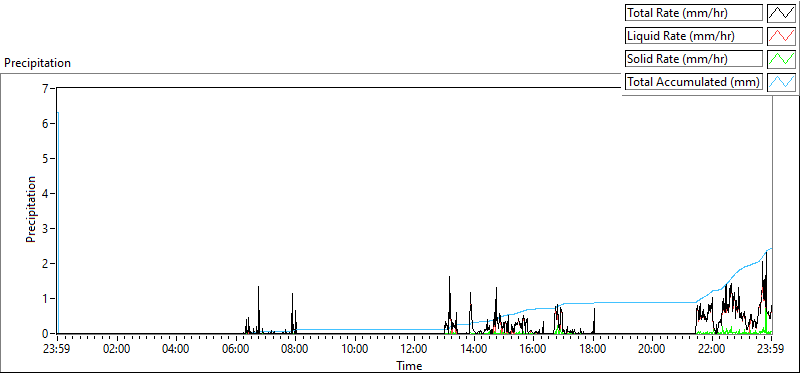
Task: Select the Solid Rate (mm/hr) legend label
Action: (694, 59)
